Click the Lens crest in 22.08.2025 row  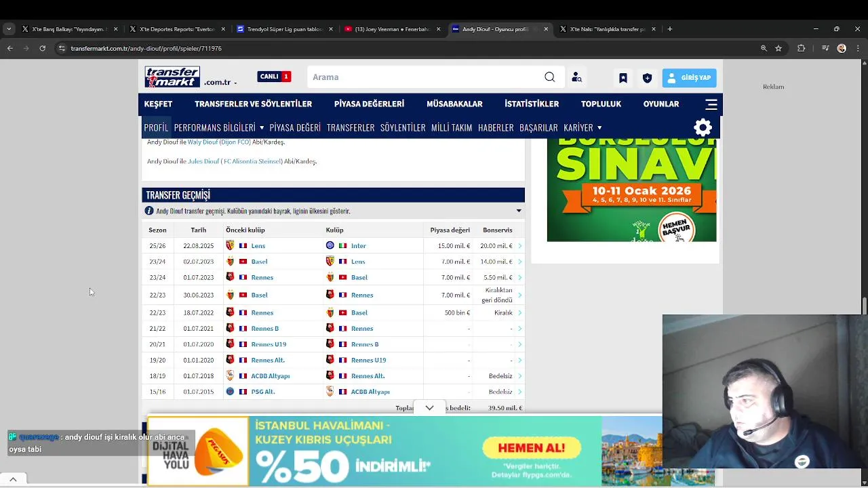click(x=230, y=245)
